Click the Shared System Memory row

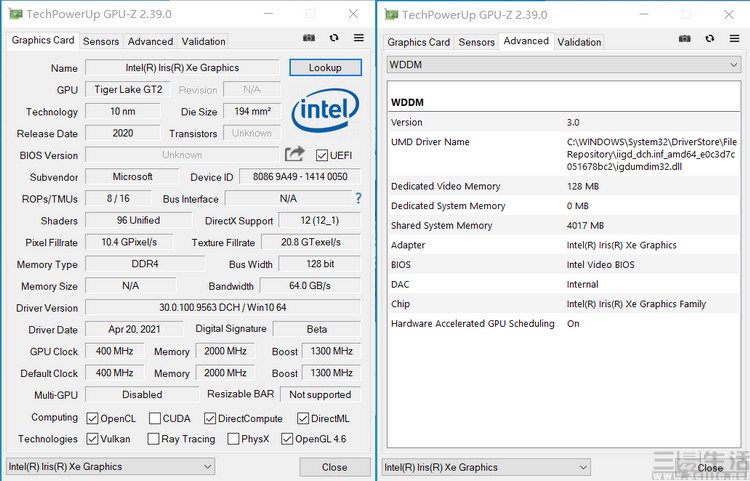(563, 226)
